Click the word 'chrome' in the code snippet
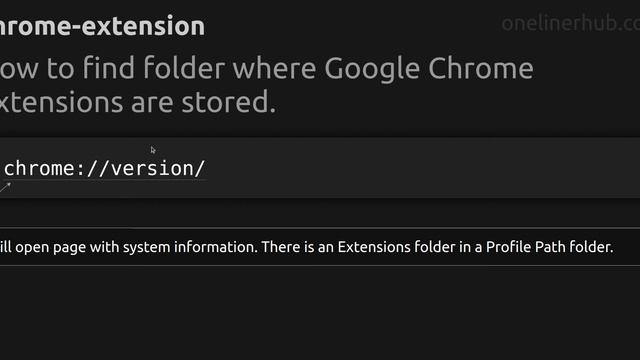The image size is (640, 360). tap(39, 168)
